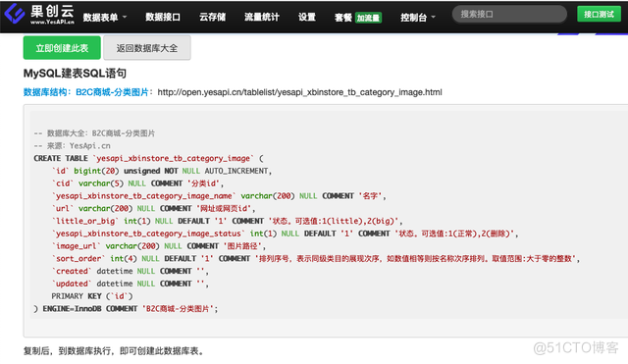Go to 数据接口 in navigation bar
Viewport: 628px width, 364px height.
163,17
